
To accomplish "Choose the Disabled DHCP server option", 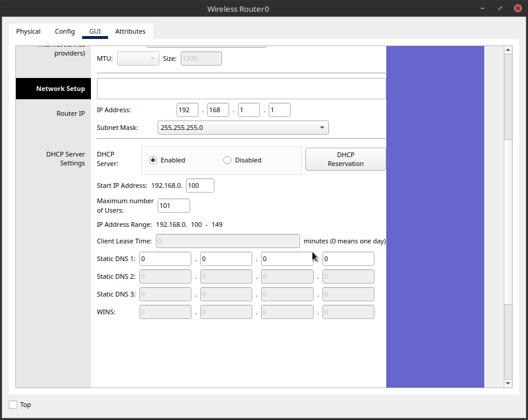I will pyautogui.click(x=227, y=160).
